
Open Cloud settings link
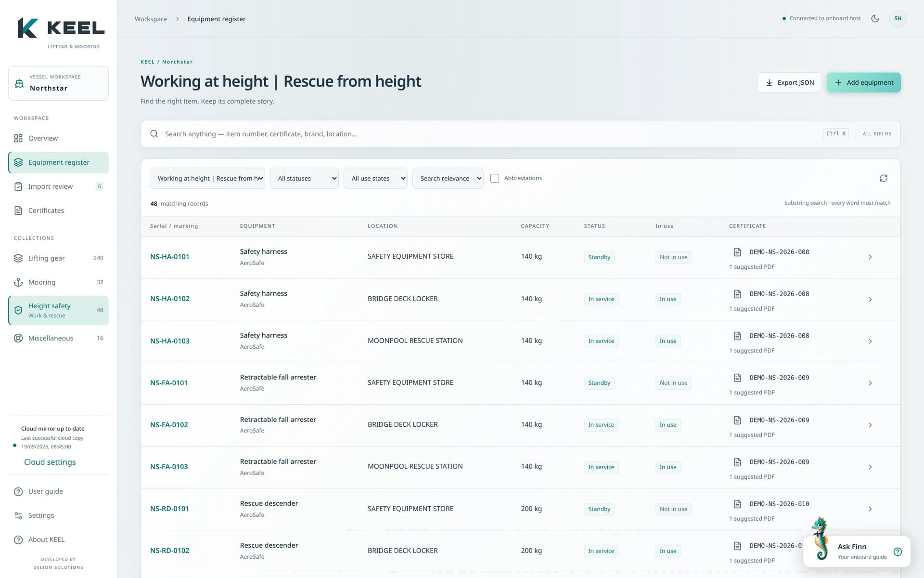(50, 462)
